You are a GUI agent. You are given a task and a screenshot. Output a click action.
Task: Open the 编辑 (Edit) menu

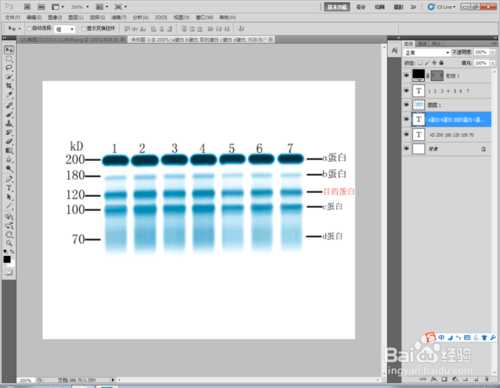pyautogui.click(x=34, y=17)
